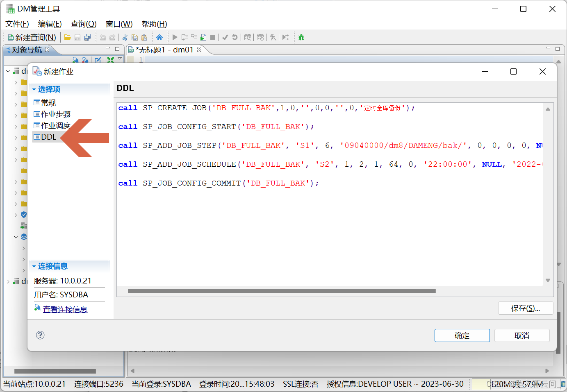567x392 pixels.
Task: Click the SP_ADD_JOB_STEP line in DDL text
Action: click(x=330, y=145)
